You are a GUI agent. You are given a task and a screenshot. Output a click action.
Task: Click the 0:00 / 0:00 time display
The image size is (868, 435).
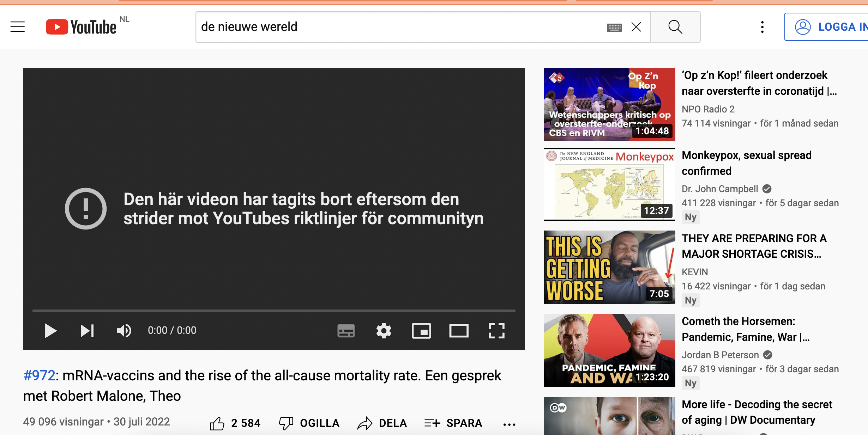coord(172,330)
